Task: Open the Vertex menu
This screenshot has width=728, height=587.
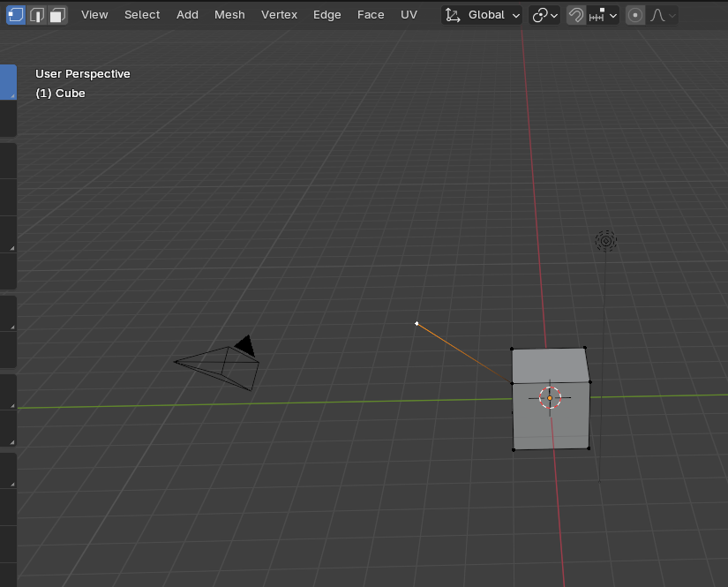Action: pos(279,15)
